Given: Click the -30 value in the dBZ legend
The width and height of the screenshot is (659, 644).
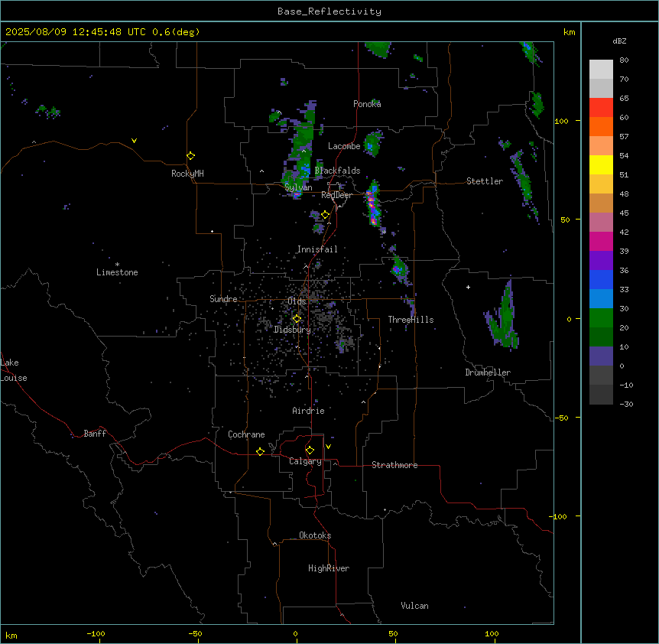Looking at the screenshot, I should (626, 404).
